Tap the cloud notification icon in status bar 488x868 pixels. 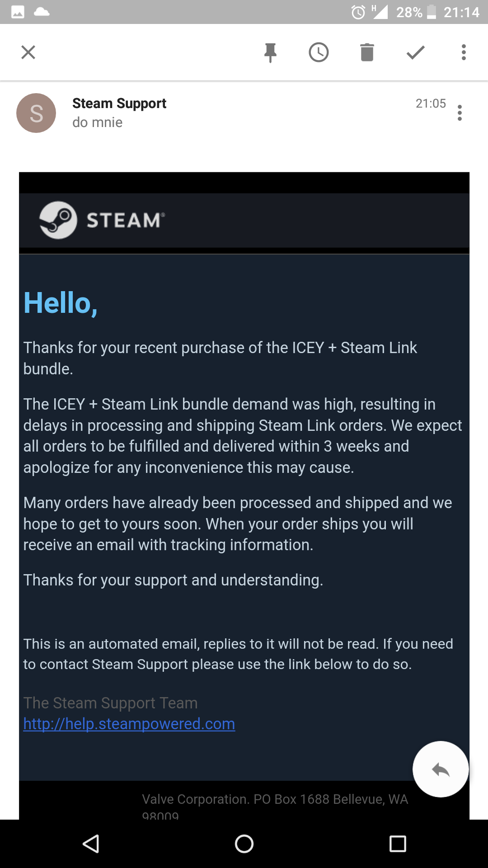(42, 12)
